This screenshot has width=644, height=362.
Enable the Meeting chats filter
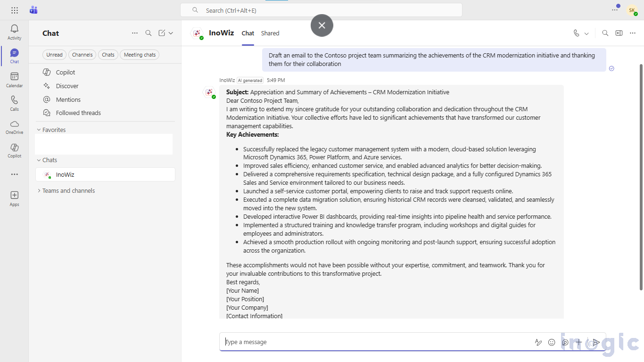[x=140, y=54]
